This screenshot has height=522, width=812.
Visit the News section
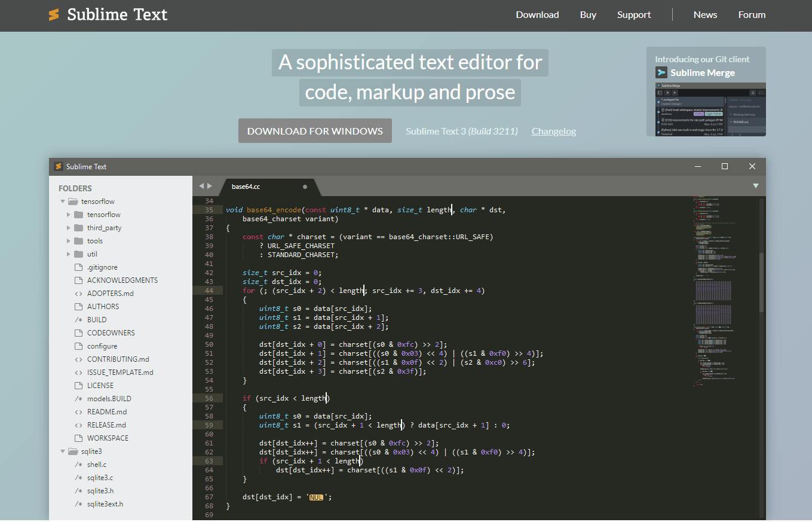pyautogui.click(x=705, y=15)
